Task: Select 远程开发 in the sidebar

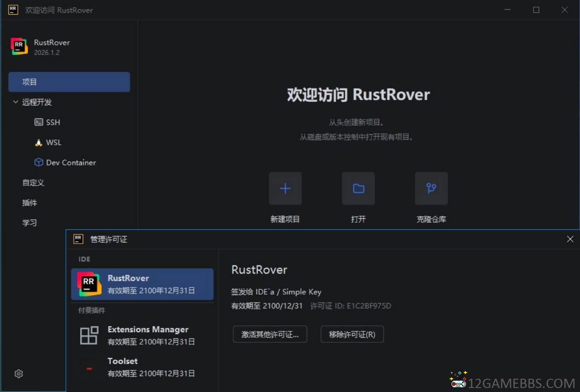Action: tap(37, 102)
